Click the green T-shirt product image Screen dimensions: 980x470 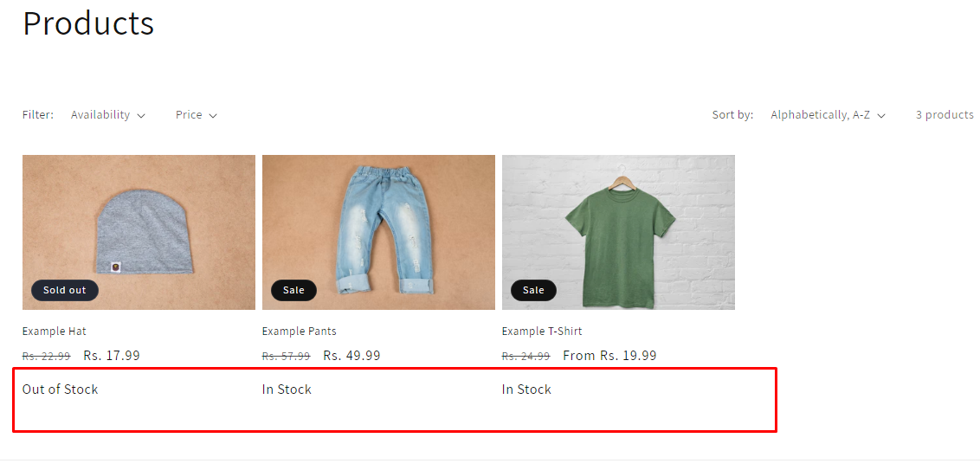(x=618, y=227)
